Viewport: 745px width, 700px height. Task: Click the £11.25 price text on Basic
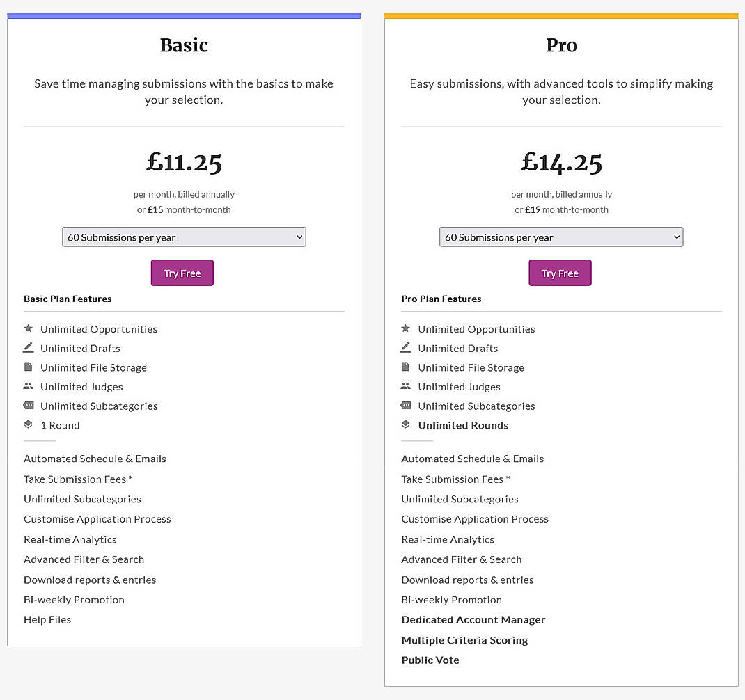(x=183, y=162)
